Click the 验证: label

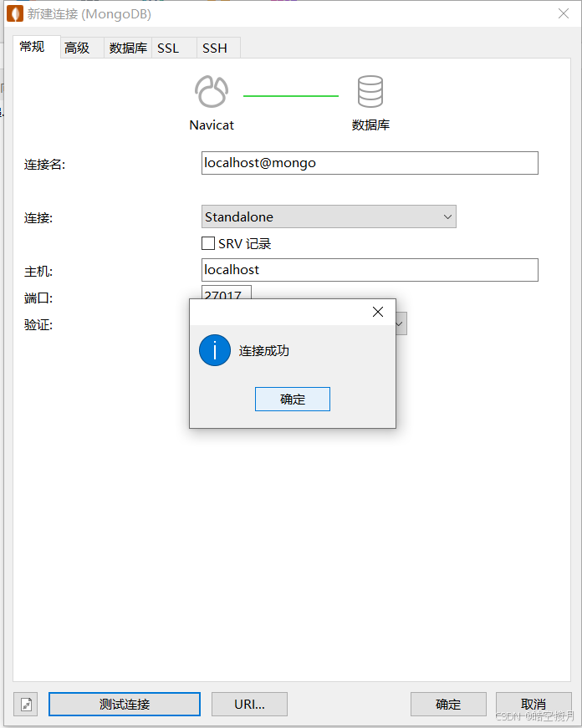tap(38, 324)
